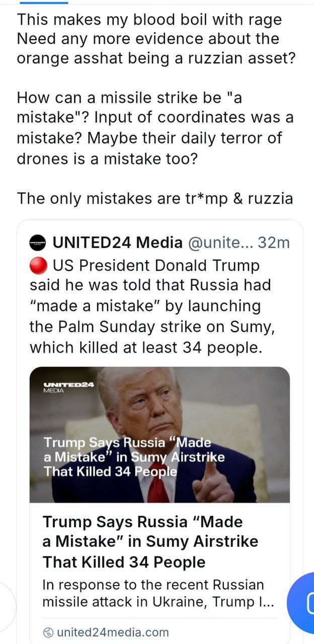Click the truncated @unite... handle
Image resolution: width=314 pixels, height=644 pixels.
point(219,243)
